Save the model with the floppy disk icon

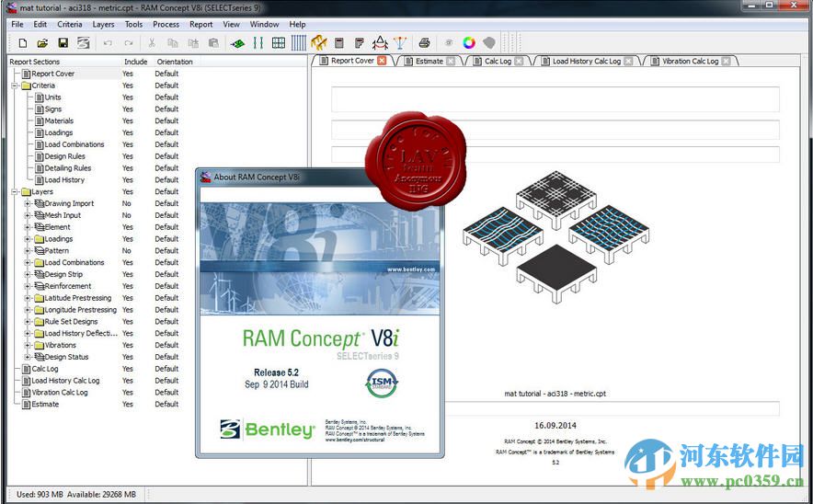(x=63, y=43)
